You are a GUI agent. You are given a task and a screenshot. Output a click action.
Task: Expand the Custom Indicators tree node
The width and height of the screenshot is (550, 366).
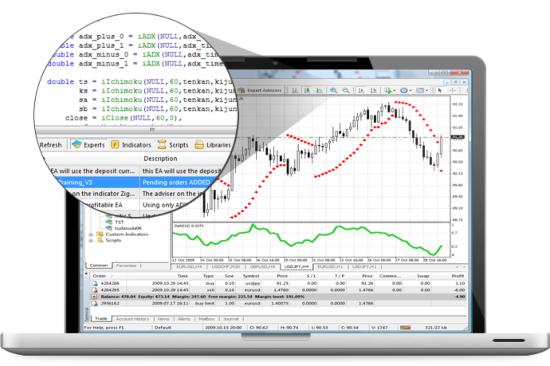point(91,234)
